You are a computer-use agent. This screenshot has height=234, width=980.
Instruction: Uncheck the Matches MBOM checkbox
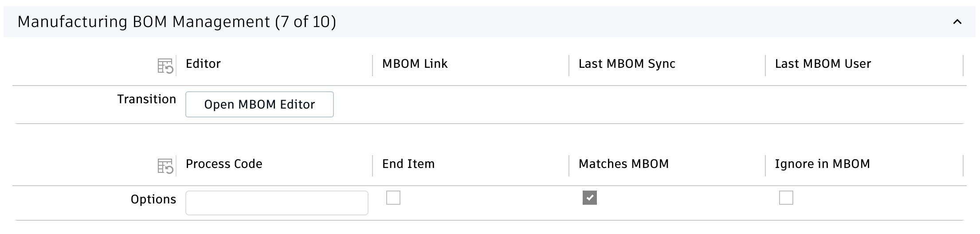(x=589, y=198)
